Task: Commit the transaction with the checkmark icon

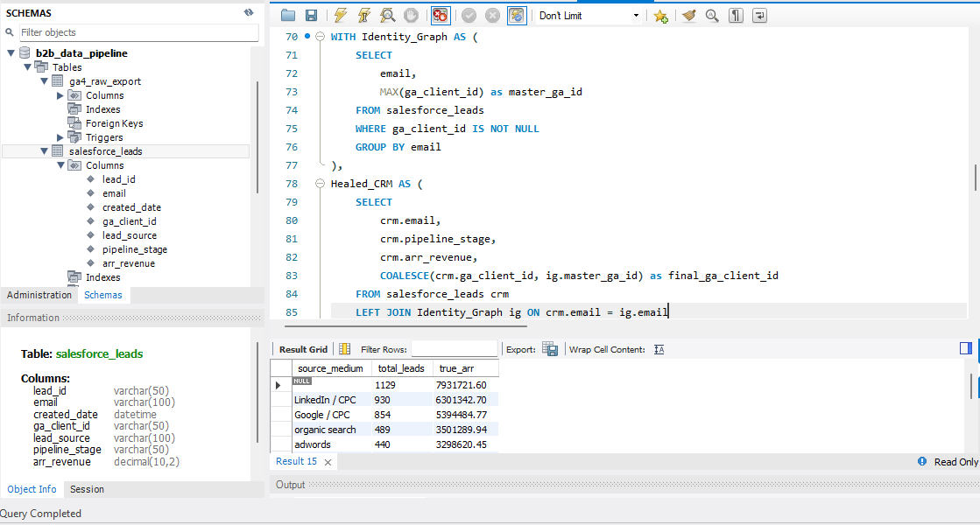Action: point(469,16)
